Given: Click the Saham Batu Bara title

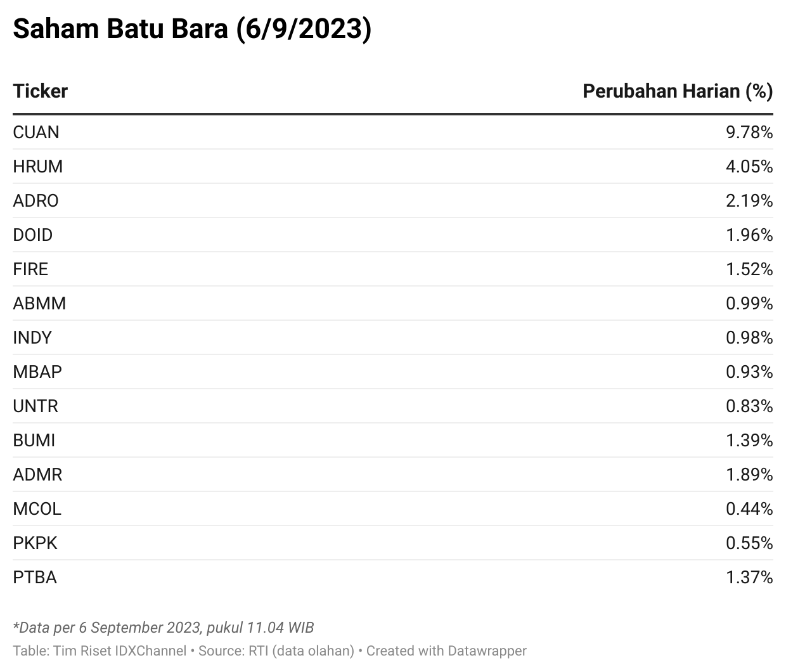Looking at the screenshot, I should (192, 29).
